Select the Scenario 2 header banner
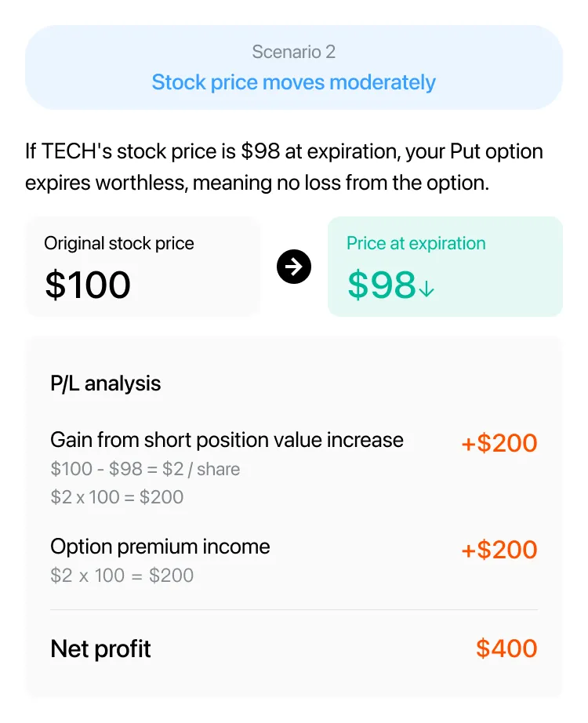 pos(294,67)
